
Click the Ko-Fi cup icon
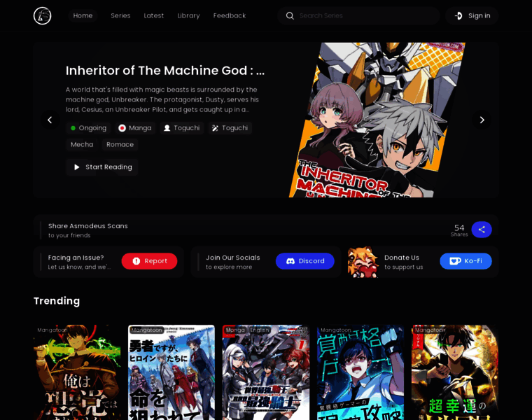(x=455, y=261)
